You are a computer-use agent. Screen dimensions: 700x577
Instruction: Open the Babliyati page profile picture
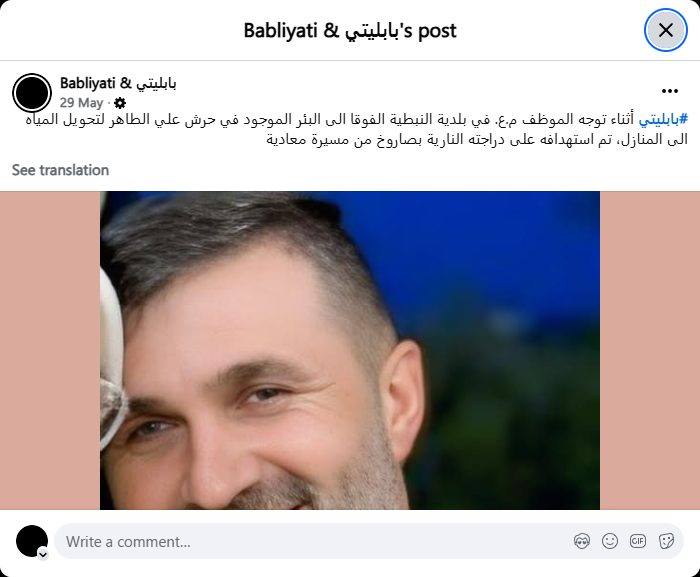tap(32, 93)
